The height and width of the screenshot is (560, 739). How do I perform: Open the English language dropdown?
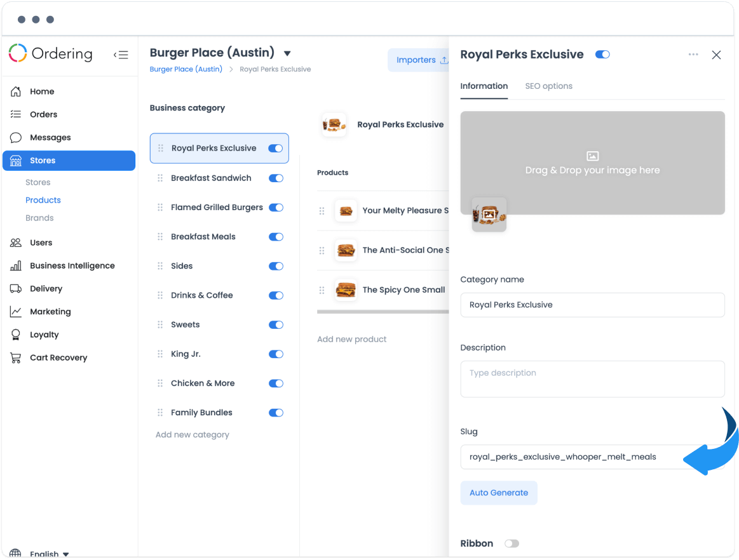tap(50, 554)
